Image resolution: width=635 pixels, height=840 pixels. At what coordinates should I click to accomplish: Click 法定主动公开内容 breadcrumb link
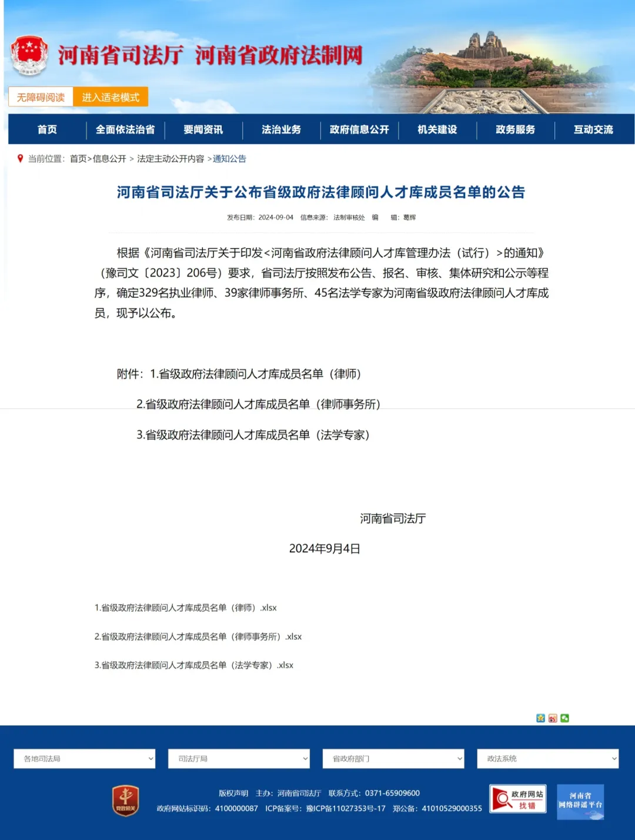coord(171,159)
